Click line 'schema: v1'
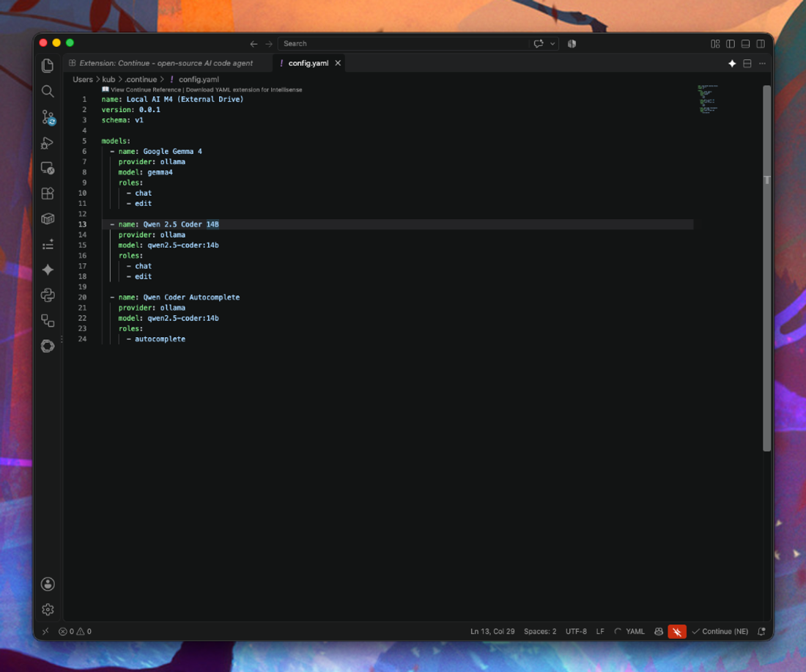Screen dimensions: 806x672 (x=122, y=119)
